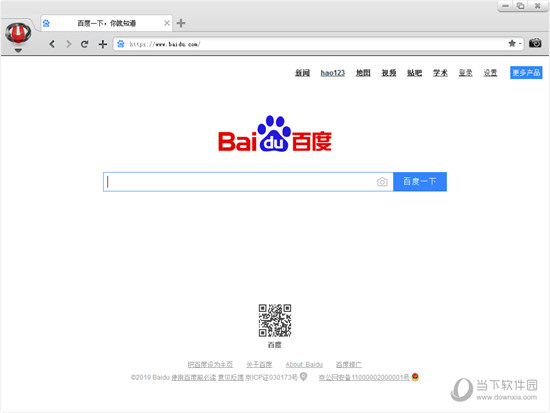Reload the page with the refresh icon
550x413 pixels.
point(85,44)
